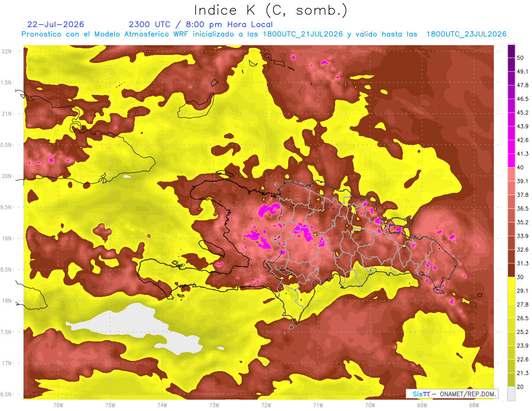
Task: Click the colorbar value 42.6
Action: coord(522,140)
